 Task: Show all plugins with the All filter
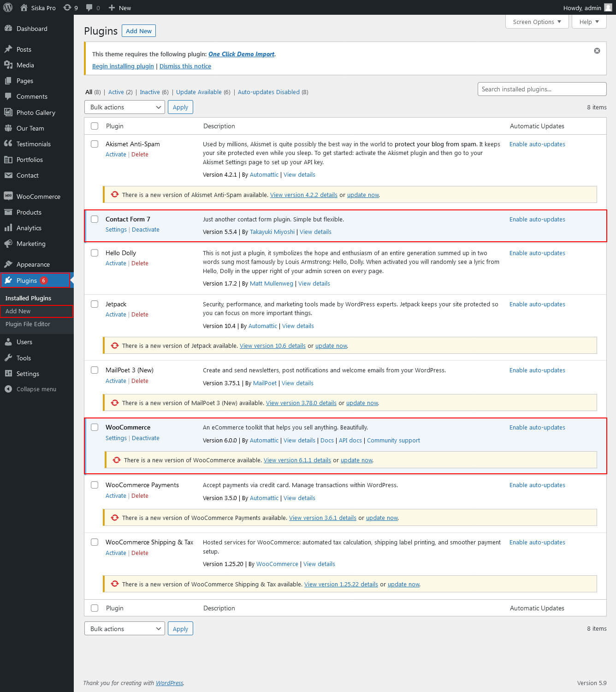89,92
